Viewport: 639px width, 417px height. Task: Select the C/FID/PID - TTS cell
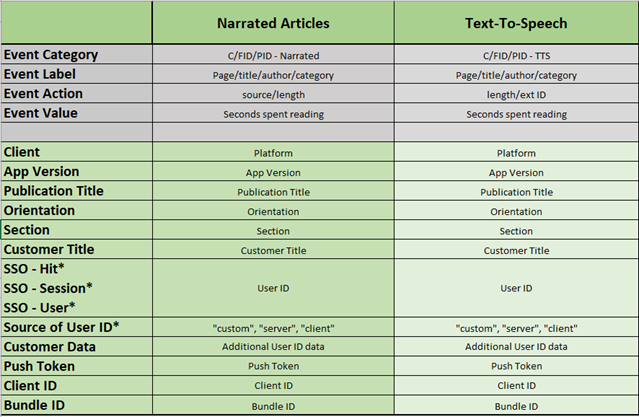tap(516, 54)
